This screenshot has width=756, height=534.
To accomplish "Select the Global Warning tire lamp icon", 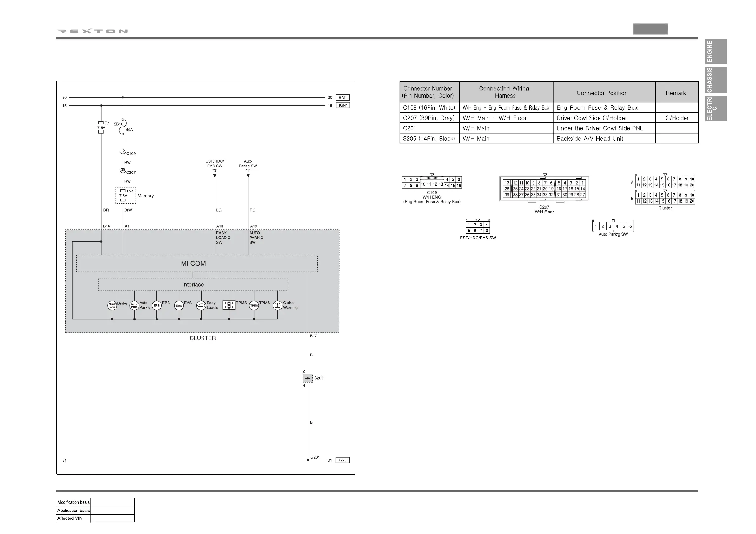I will point(278,306).
